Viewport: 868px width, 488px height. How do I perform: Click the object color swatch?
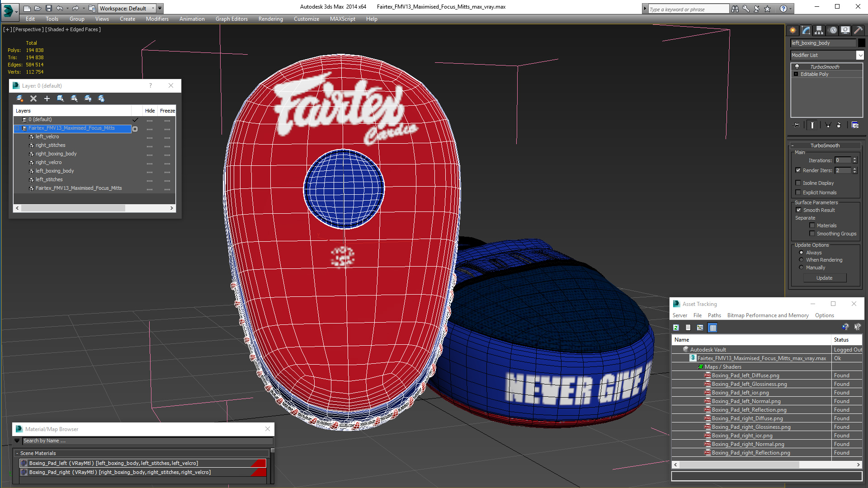coord(862,43)
